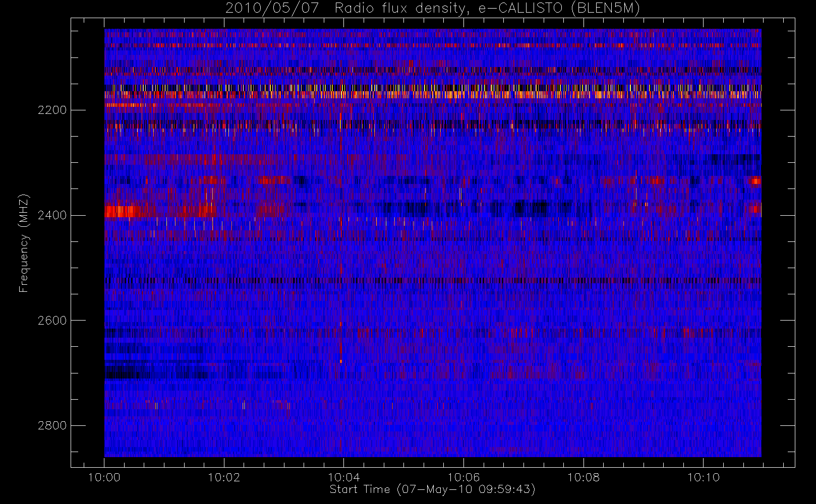Click the Start Time axis caption

pos(433,490)
